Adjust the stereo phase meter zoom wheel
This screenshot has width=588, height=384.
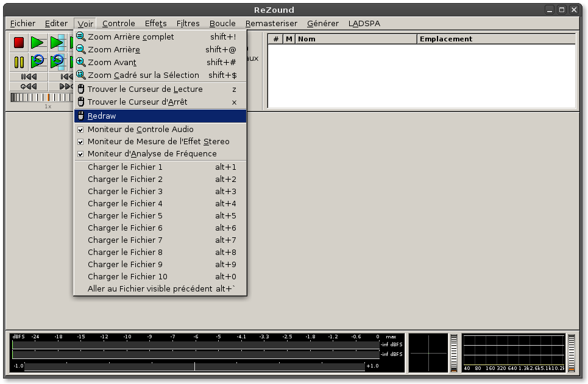tap(454, 353)
